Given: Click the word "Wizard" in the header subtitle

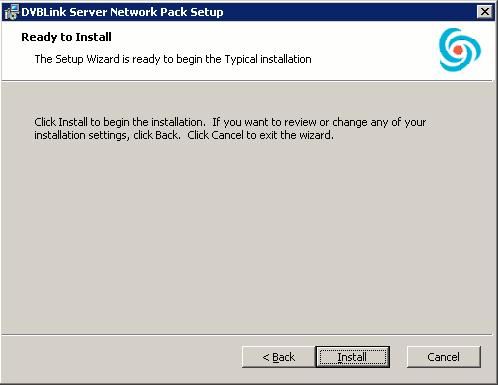Looking at the screenshot, I should 103,59.
